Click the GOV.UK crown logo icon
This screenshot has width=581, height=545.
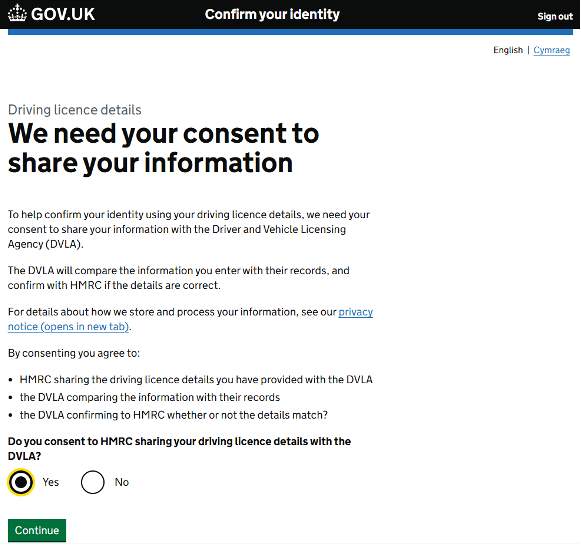click(x=17, y=14)
